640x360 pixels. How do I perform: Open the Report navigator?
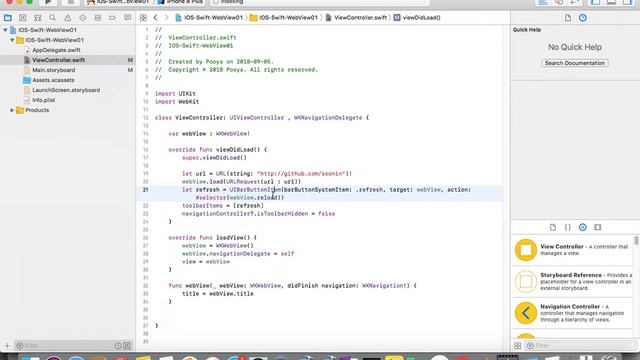pyautogui.click(x=127, y=18)
